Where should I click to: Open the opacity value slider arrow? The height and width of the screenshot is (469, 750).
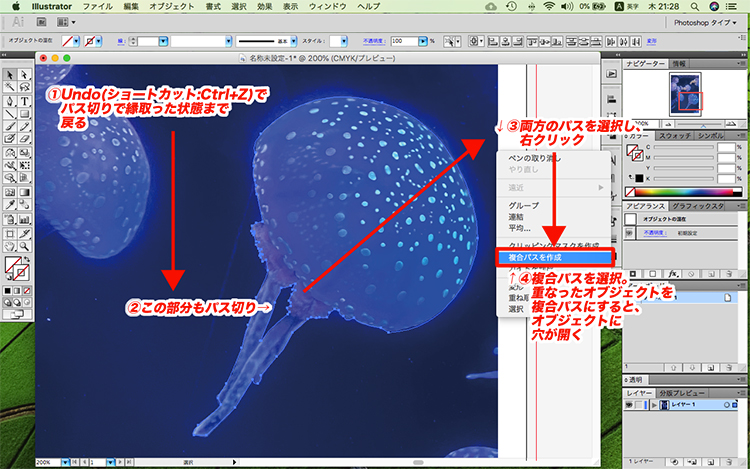point(422,42)
